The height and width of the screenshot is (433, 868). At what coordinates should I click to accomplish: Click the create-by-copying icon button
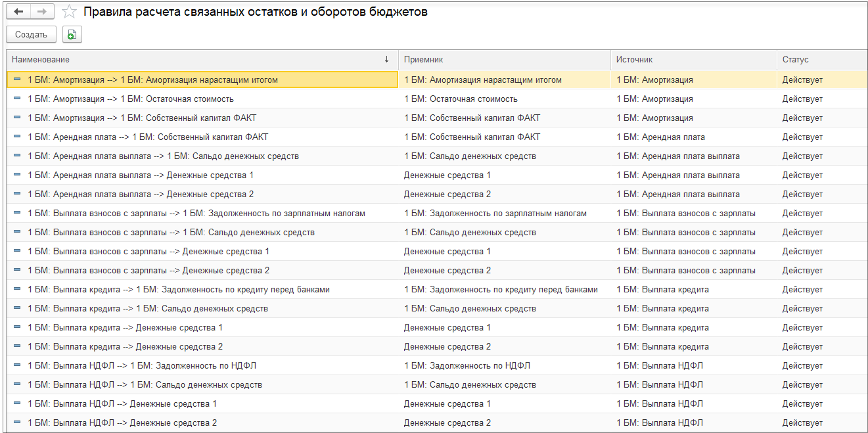click(72, 35)
